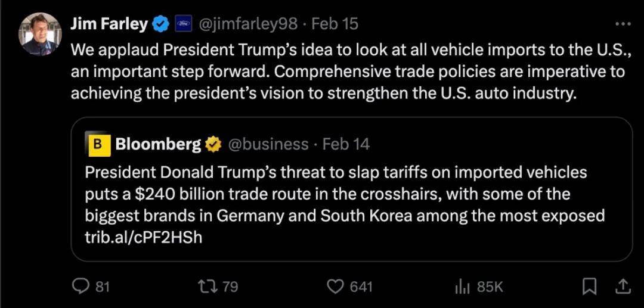Click Jim Farley's blue verified badge
Screen dimensions: 644x308
point(160,24)
